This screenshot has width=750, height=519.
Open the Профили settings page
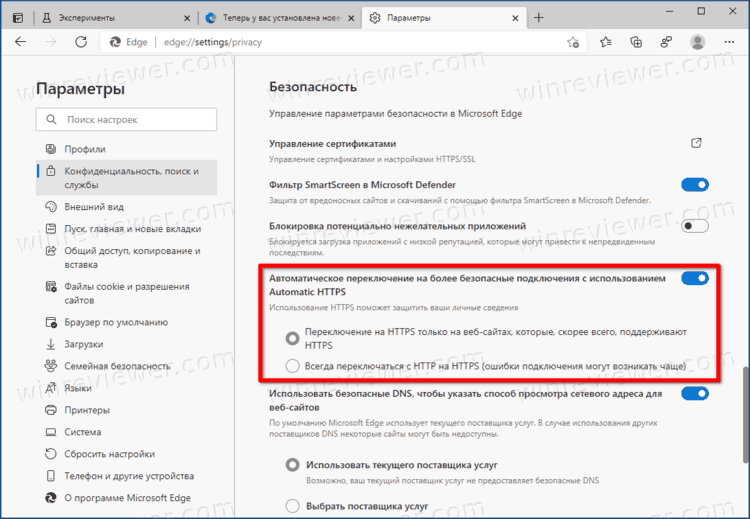coord(126,149)
